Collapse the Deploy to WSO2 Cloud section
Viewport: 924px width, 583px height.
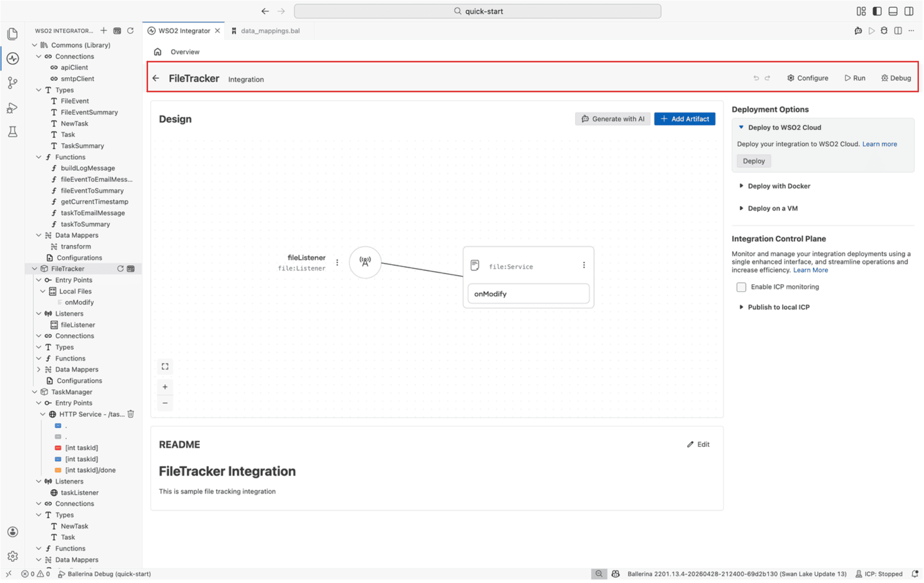[x=741, y=127]
